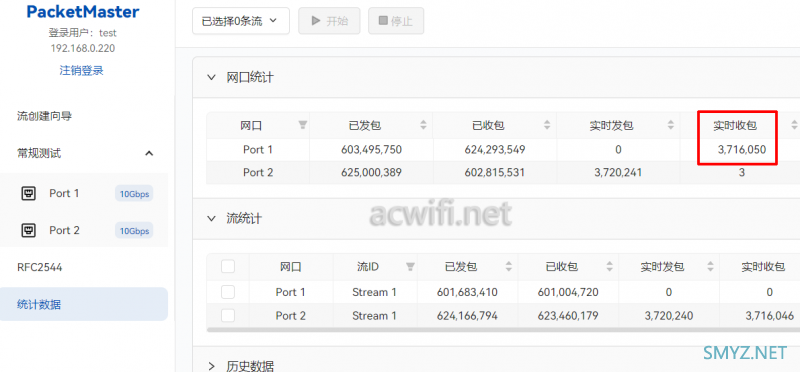Sort port statistics by 已收包
This screenshot has width=800, height=372.
[x=547, y=125]
